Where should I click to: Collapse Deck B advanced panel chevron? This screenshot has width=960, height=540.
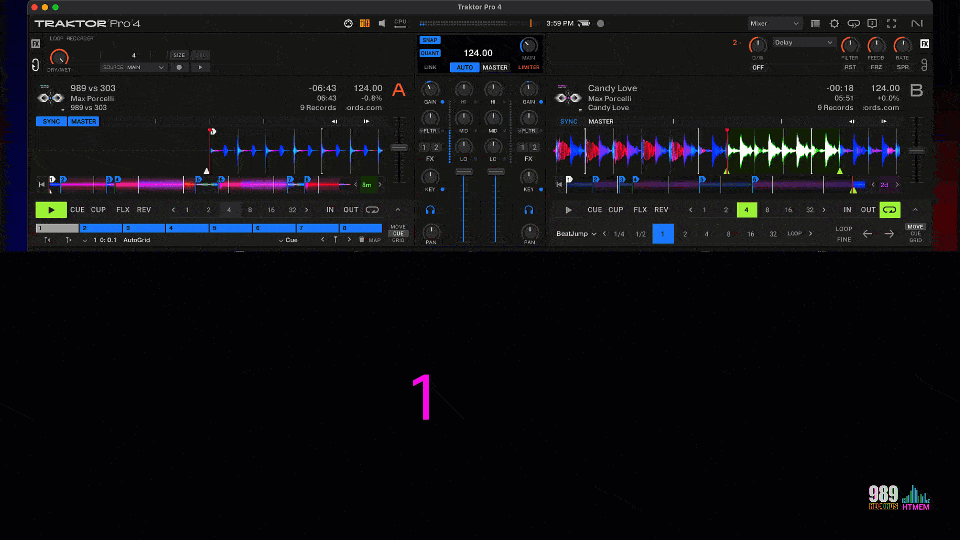pos(915,210)
